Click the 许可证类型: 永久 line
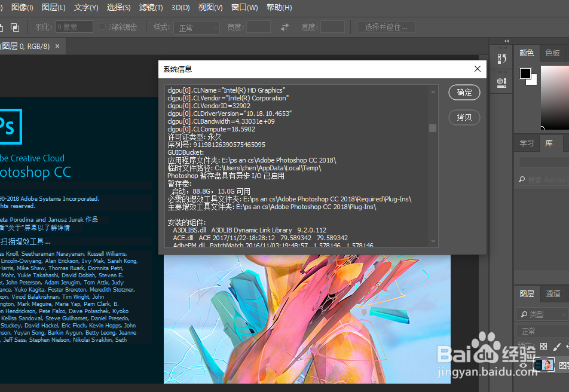The width and height of the screenshot is (569, 392). pos(194,137)
